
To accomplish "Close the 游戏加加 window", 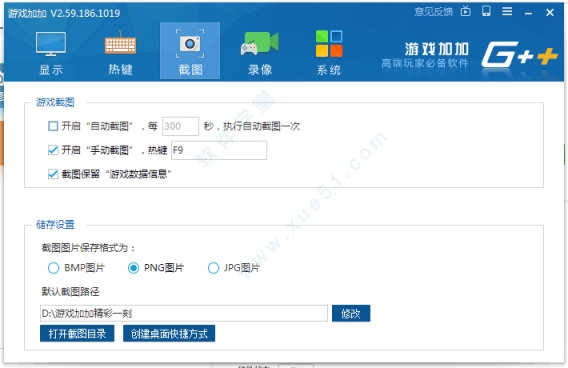I will click(550, 13).
